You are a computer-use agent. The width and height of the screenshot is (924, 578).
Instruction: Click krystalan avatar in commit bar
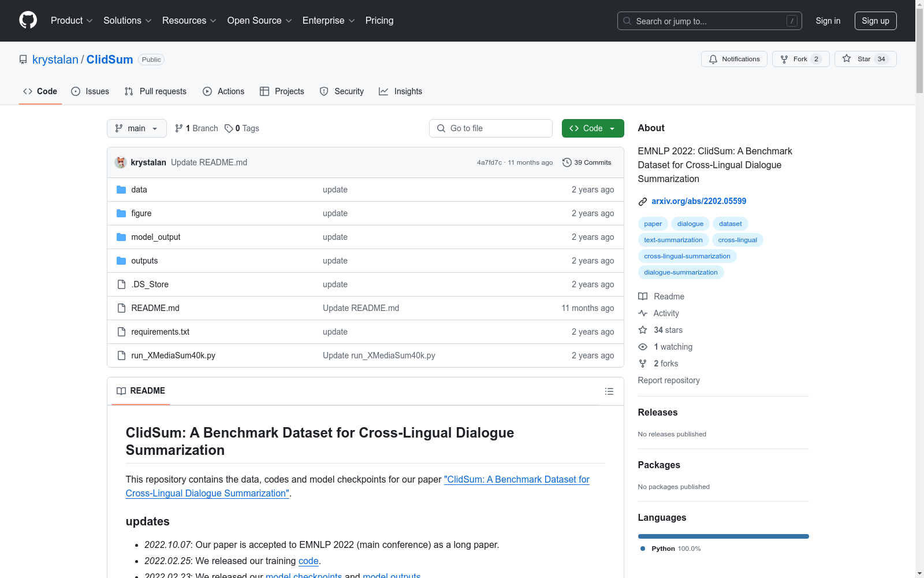(121, 162)
